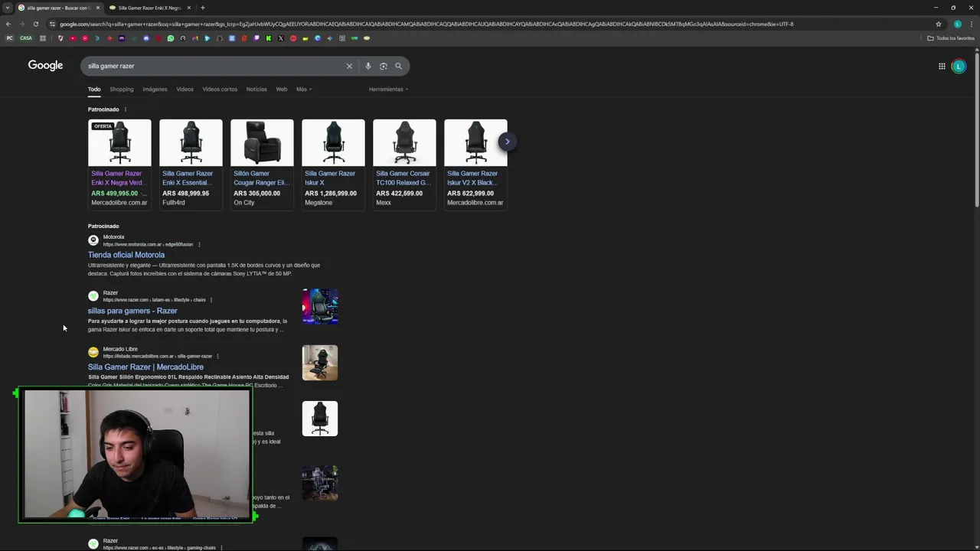This screenshot has width=980, height=551.
Task: Activate the 'Silla Gamer Razer Enki X Negra' browser tab
Action: [x=149, y=8]
